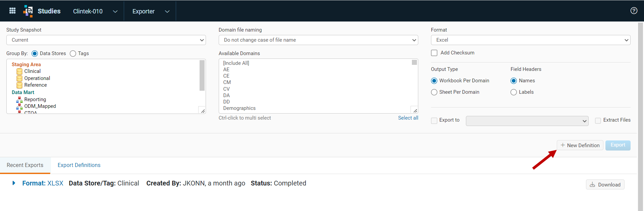
Task: Select the Demographics domain in list
Action: tap(239, 108)
